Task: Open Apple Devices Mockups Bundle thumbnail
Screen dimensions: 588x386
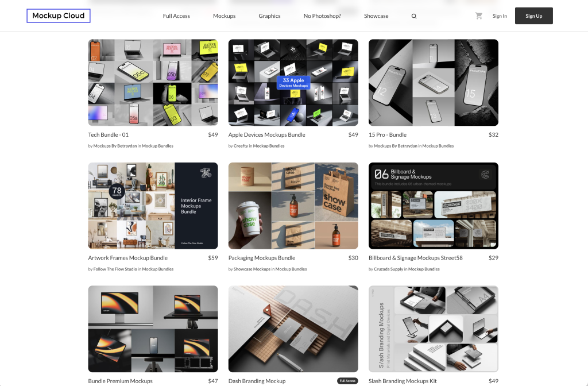Action: click(x=293, y=82)
